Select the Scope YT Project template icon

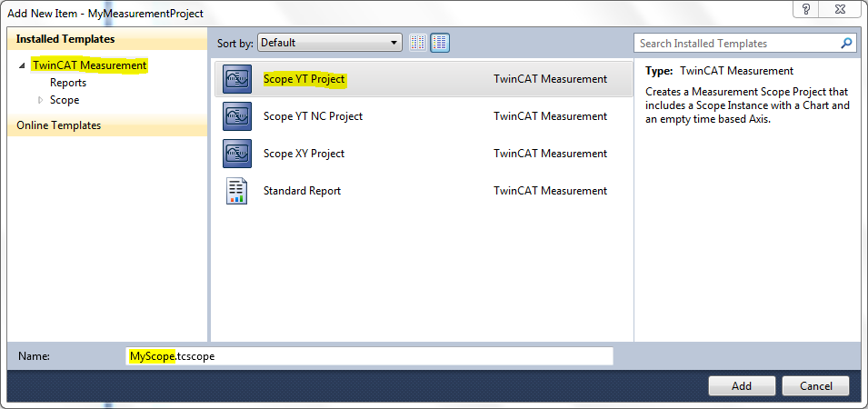tap(237, 79)
